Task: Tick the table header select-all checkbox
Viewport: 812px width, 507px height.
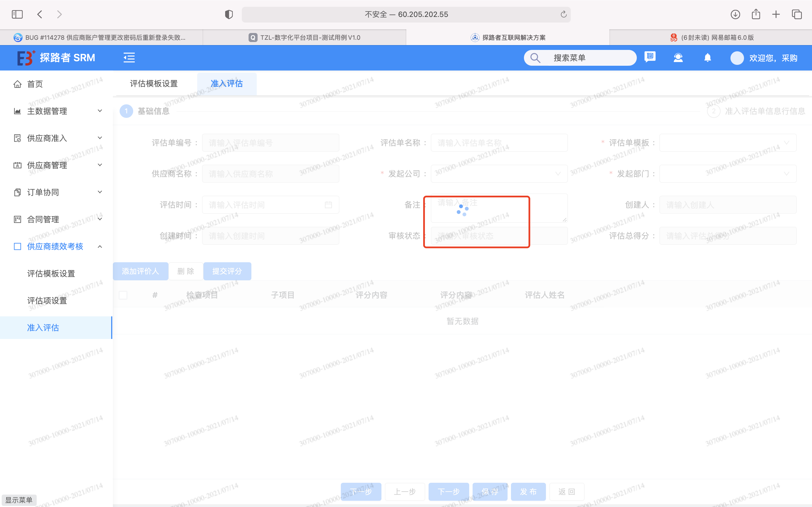Action: 123,295
